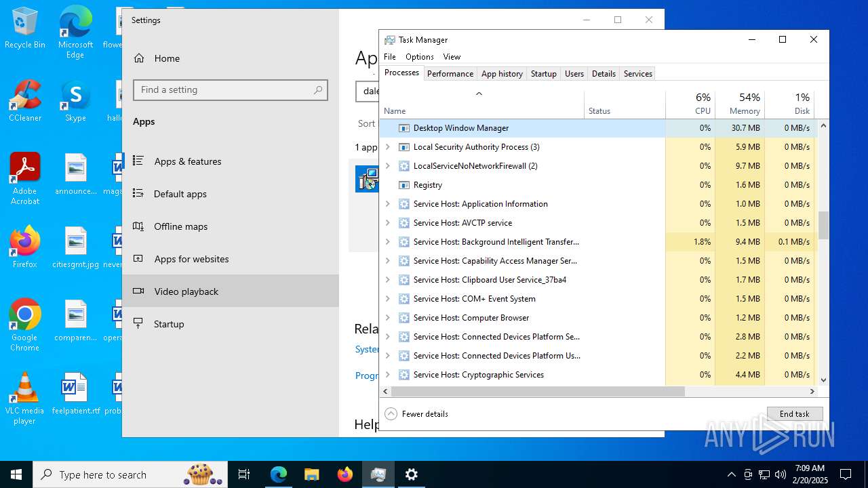Select the Skype desktop shortcut

click(x=75, y=101)
